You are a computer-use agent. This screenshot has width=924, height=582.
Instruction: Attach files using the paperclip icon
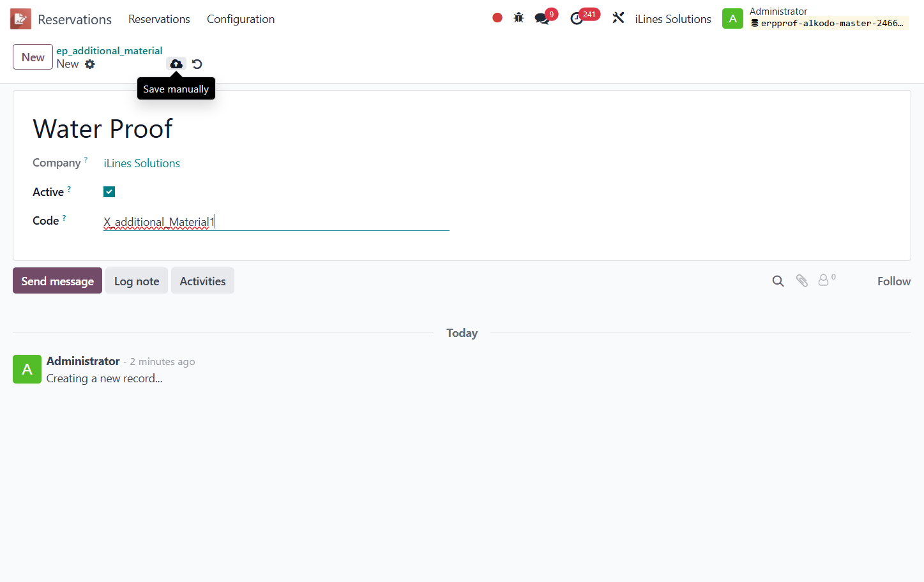click(x=802, y=281)
